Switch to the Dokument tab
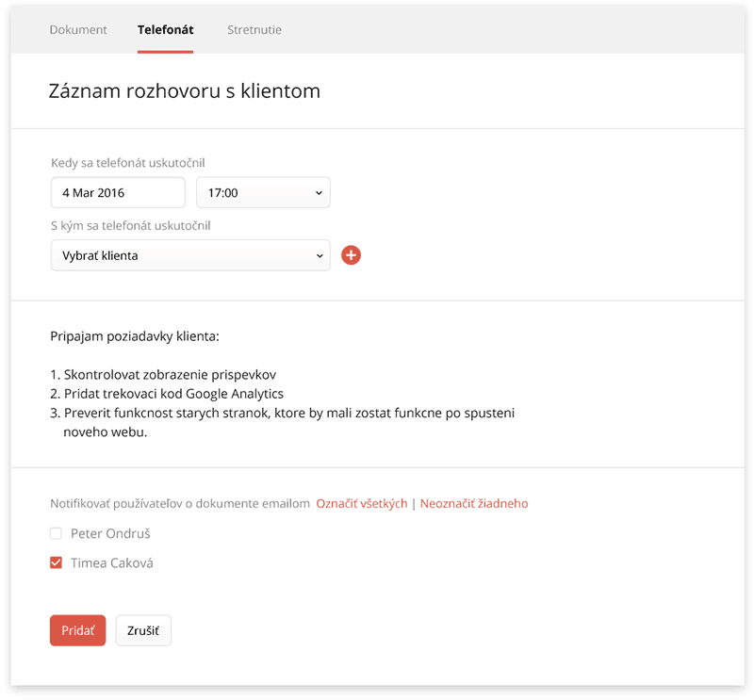The width and height of the screenshot is (754, 700). pos(78,30)
